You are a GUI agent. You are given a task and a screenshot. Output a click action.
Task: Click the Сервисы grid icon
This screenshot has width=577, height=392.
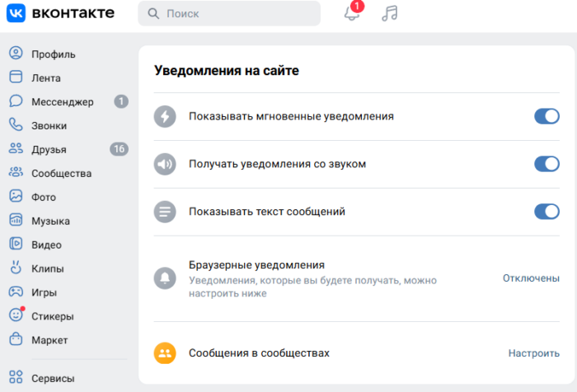tap(16, 377)
